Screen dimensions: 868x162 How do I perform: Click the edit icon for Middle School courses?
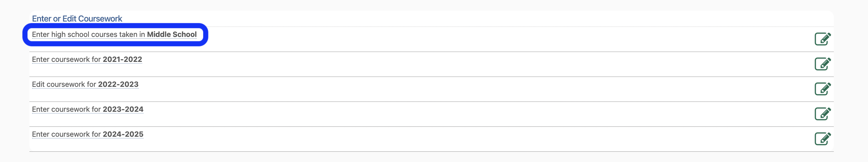click(x=822, y=39)
